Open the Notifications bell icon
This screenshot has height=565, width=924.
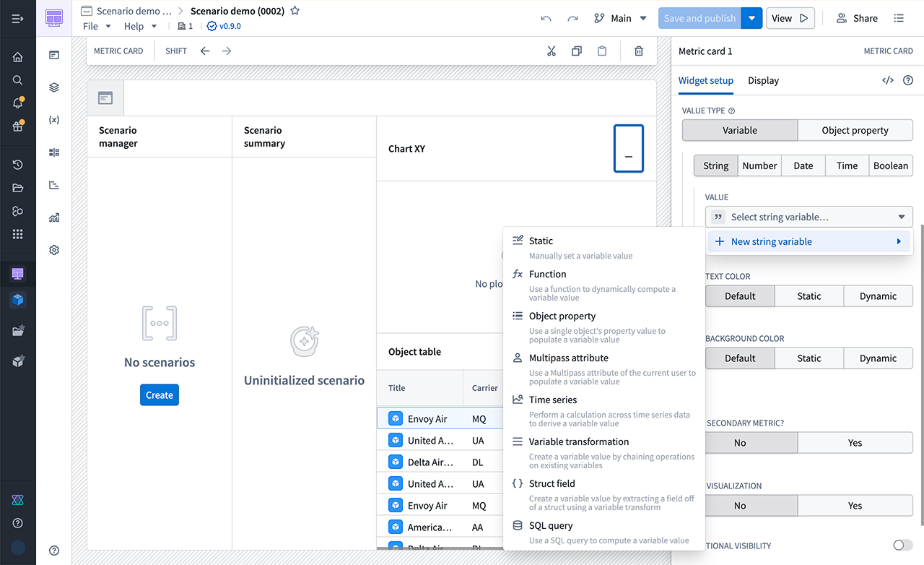tap(18, 103)
